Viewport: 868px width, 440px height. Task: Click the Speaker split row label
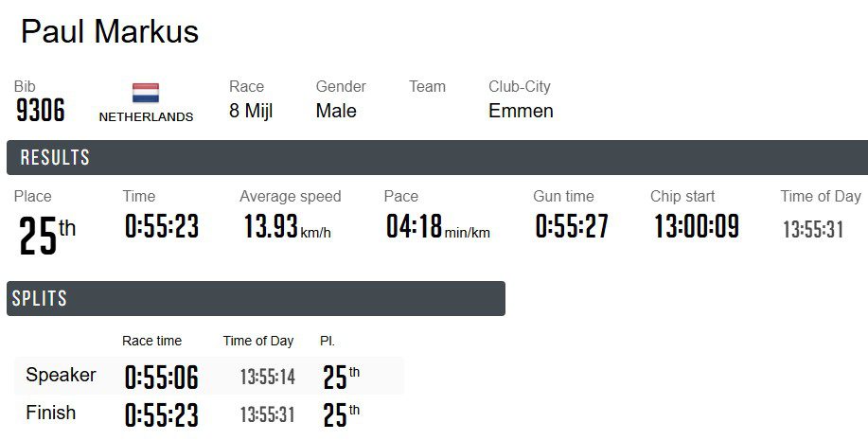(x=61, y=375)
